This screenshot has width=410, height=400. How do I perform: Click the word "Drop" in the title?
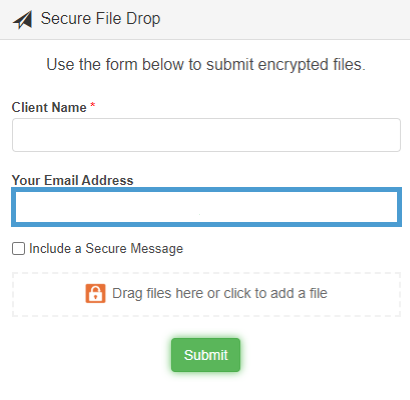143,19
